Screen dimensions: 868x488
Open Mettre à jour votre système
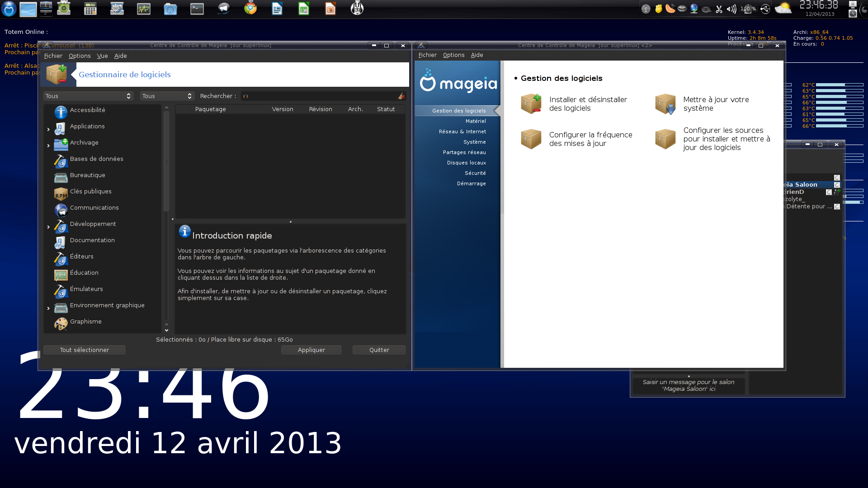click(716, 104)
